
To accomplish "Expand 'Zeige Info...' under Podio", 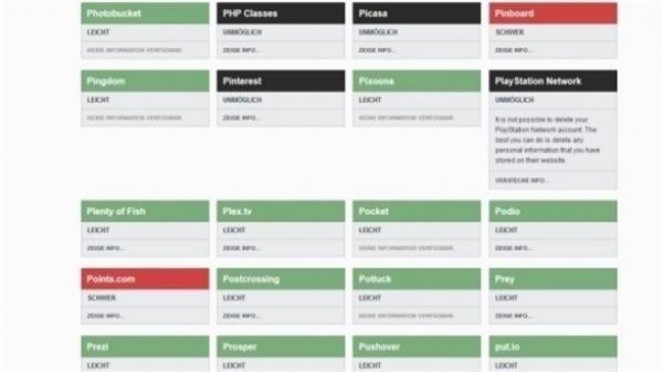I will (x=513, y=248).
